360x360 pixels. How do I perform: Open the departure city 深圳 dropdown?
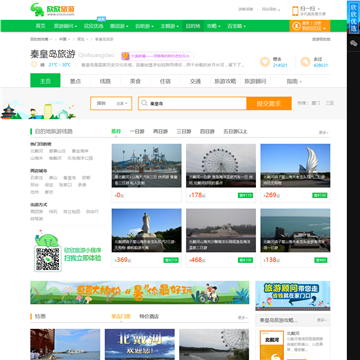tap(111, 103)
